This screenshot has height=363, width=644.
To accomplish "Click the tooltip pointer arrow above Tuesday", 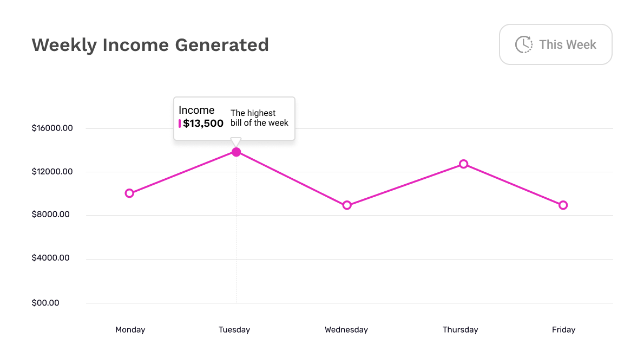I will click(x=236, y=142).
